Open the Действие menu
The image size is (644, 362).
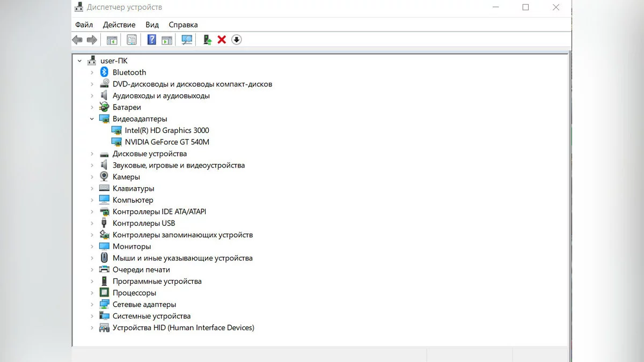(x=119, y=25)
